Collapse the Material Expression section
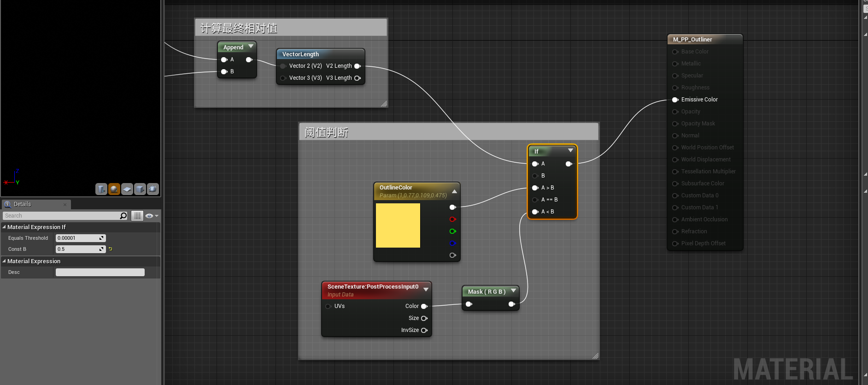This screenshot has width=868, height=385. point(4,261)
